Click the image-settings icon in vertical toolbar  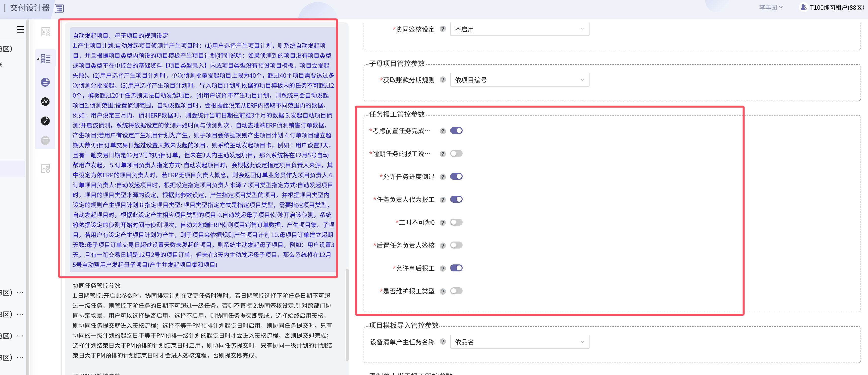pos(46,168)
